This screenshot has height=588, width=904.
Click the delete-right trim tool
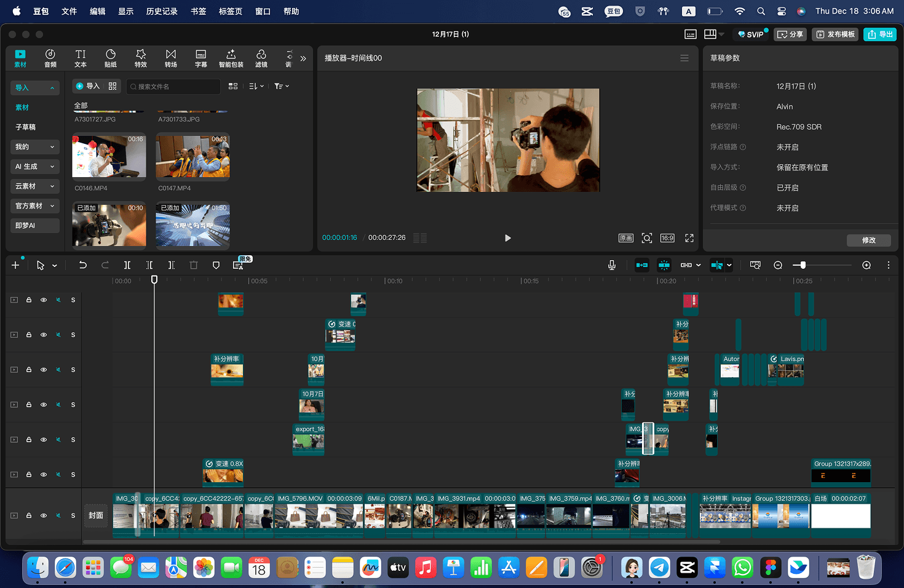(x=172, y=265)
